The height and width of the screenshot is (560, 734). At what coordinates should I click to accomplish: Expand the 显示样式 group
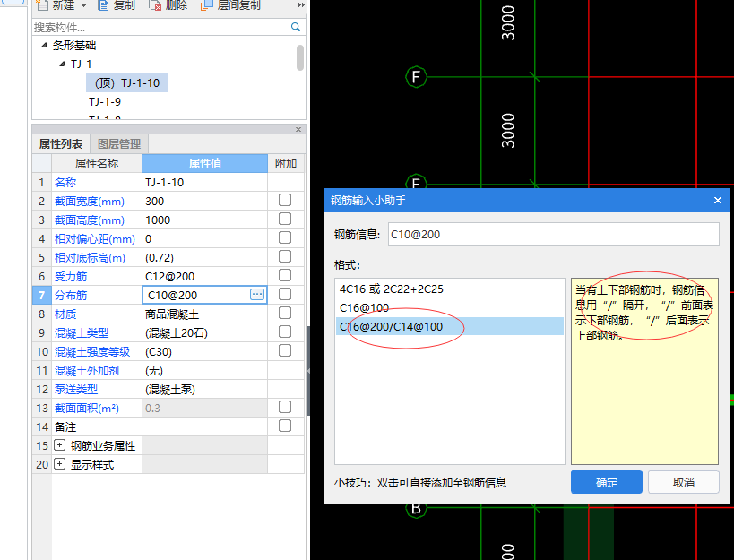(59, 464)
